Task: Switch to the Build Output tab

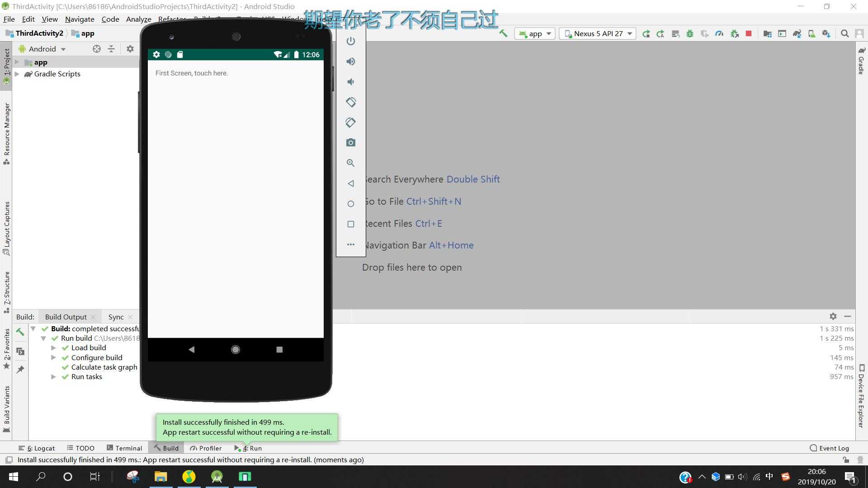Action: (66, 317)
